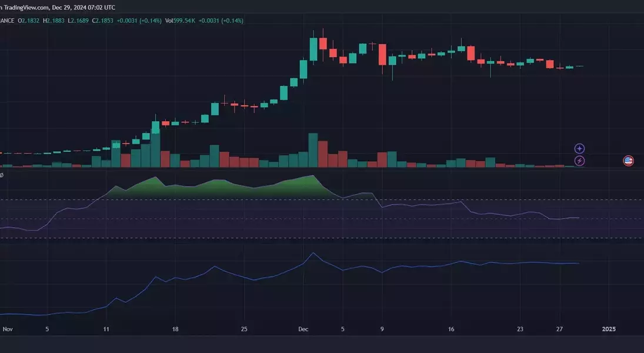Click the 25 date label on time axis
644x353 pixels.
pyautogui.click(x=244, y=329)
